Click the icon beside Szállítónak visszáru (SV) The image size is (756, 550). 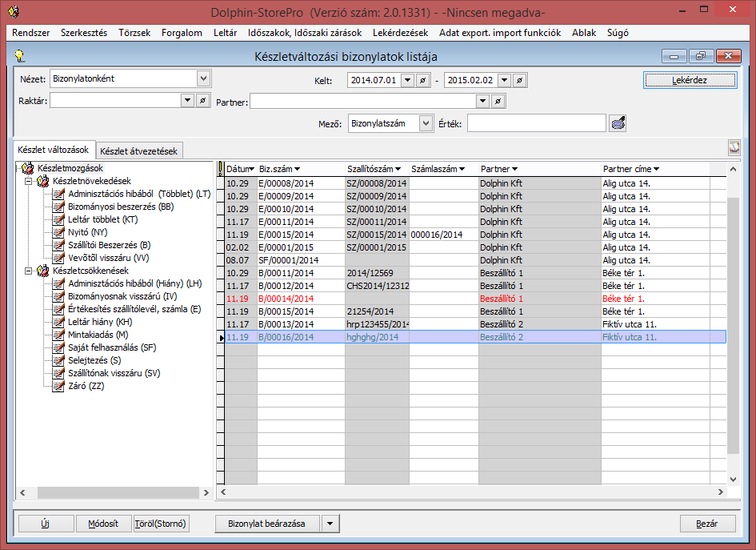click(58, 373)
